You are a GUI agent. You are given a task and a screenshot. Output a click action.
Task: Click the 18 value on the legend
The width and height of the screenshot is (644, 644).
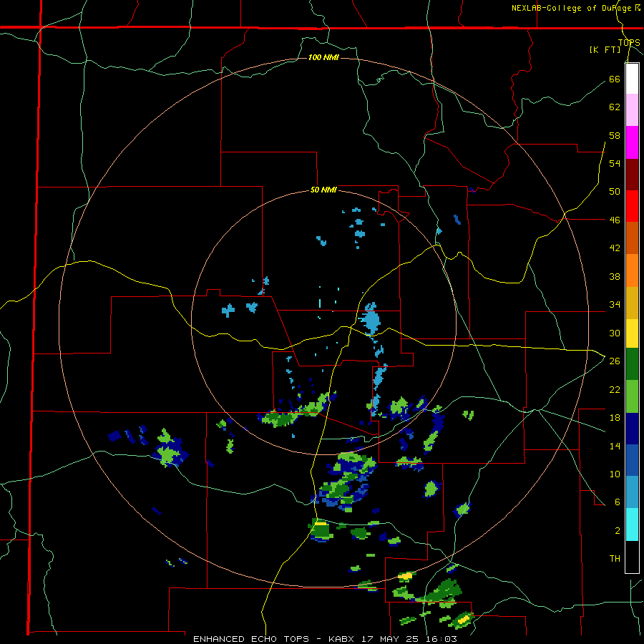coord(615,418)
